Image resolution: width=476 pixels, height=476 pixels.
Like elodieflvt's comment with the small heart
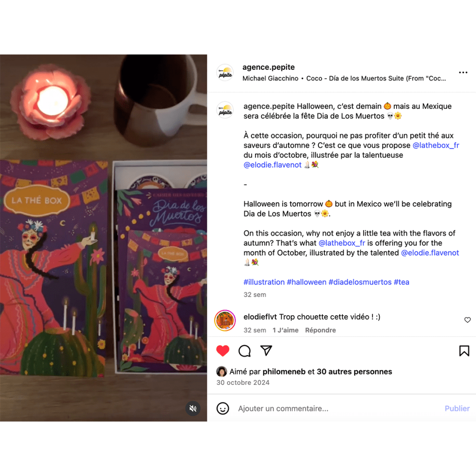(x=467, y=320)
